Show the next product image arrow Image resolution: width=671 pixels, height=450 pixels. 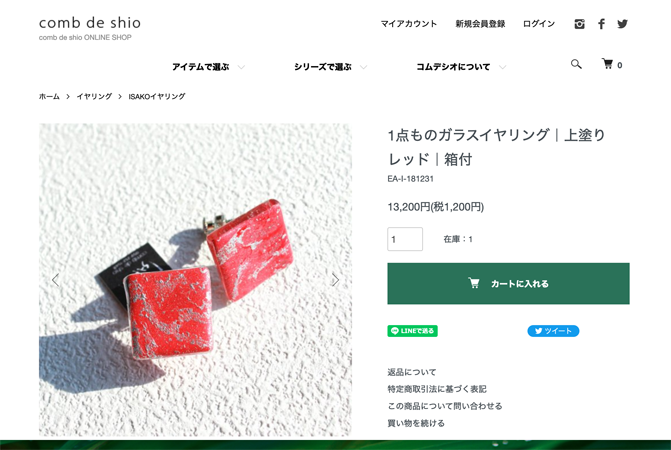click(x=335, y=280)
